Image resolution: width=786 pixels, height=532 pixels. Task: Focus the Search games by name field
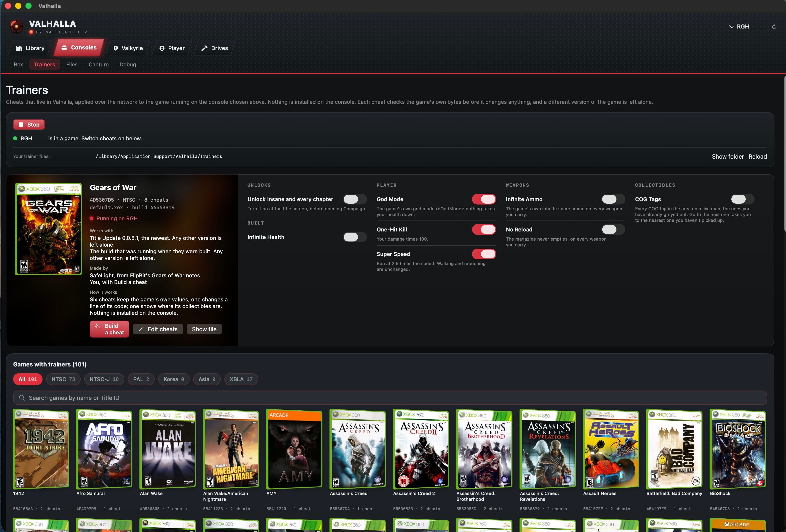pyautogui.click(x=390, y=398)
